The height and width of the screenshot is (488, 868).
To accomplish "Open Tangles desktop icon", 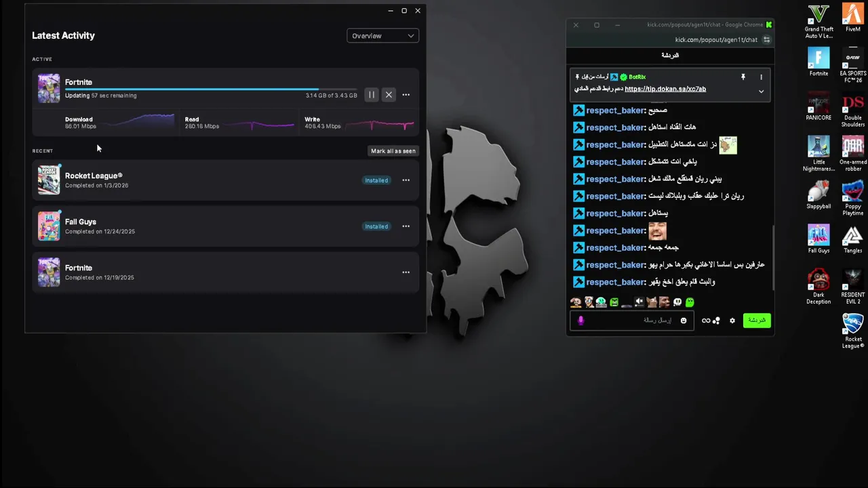I will [x=852, y=239].
